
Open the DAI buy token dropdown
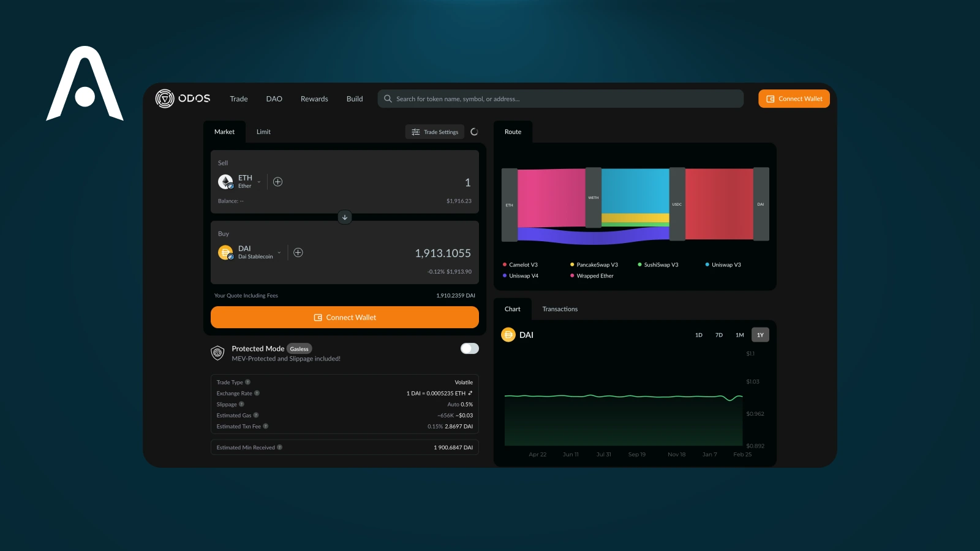251,252
